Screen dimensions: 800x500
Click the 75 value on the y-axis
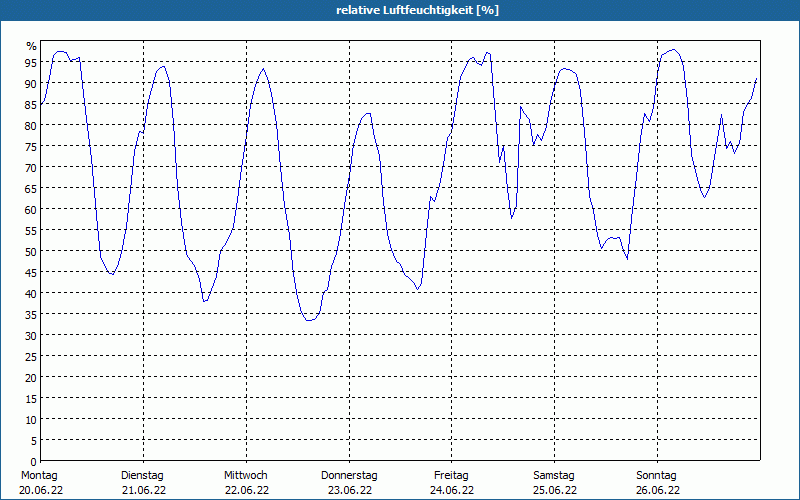click(31, 146)
